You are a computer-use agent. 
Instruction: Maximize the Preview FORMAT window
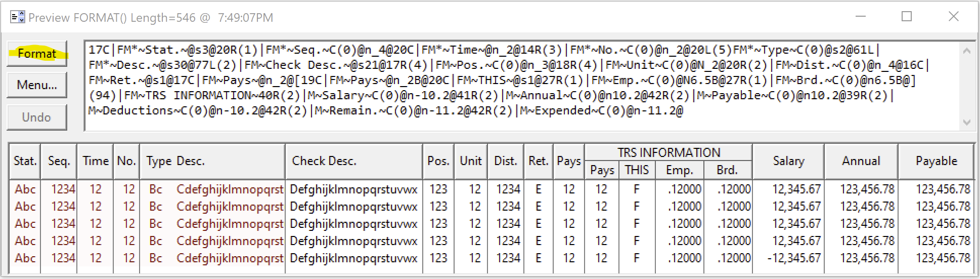(x=907, y=17)
